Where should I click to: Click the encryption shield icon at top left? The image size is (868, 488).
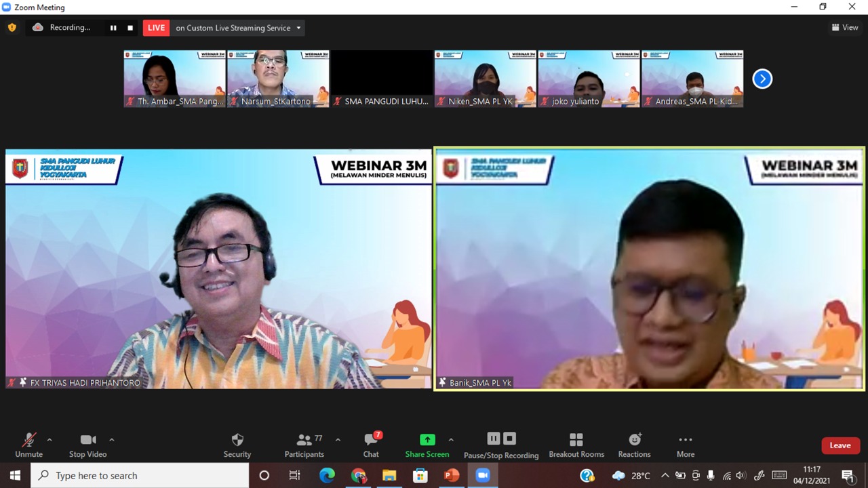[12, 28]
